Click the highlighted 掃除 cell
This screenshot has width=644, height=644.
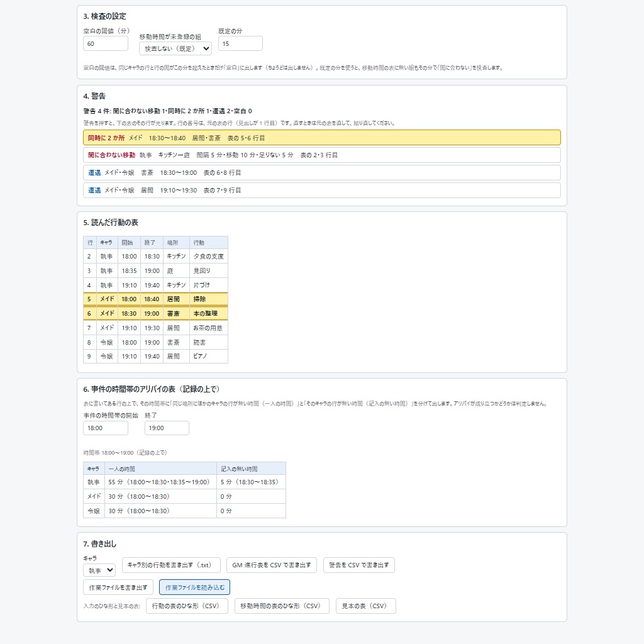click(209, 299)
